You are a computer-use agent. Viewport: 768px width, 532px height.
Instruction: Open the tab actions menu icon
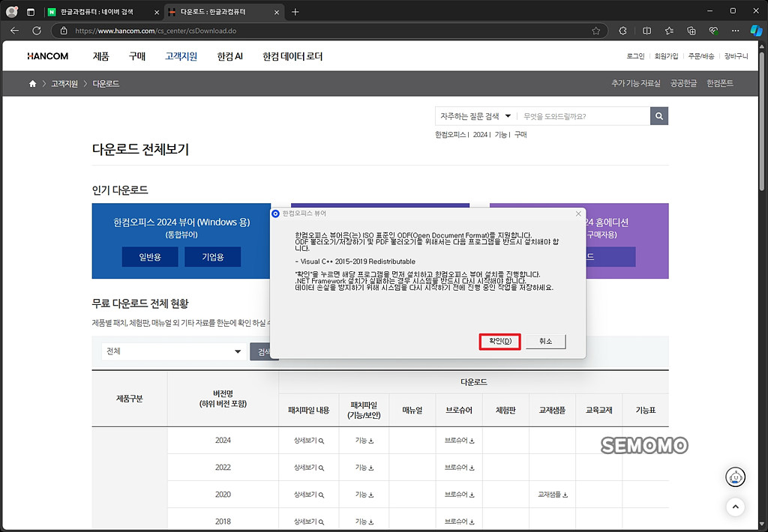point(30,12)
